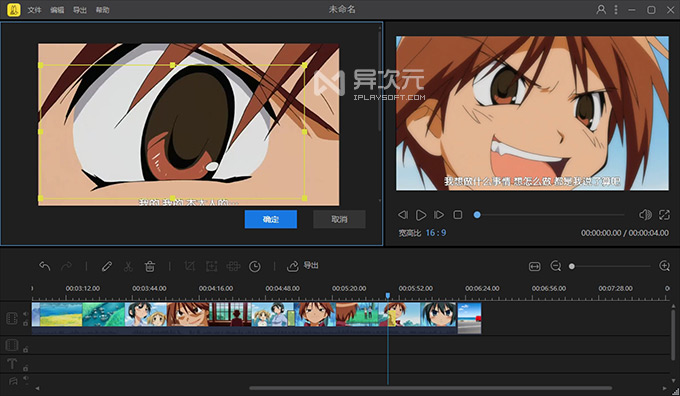
Task: Click the undo arrow icon
Action: point(45,266)
